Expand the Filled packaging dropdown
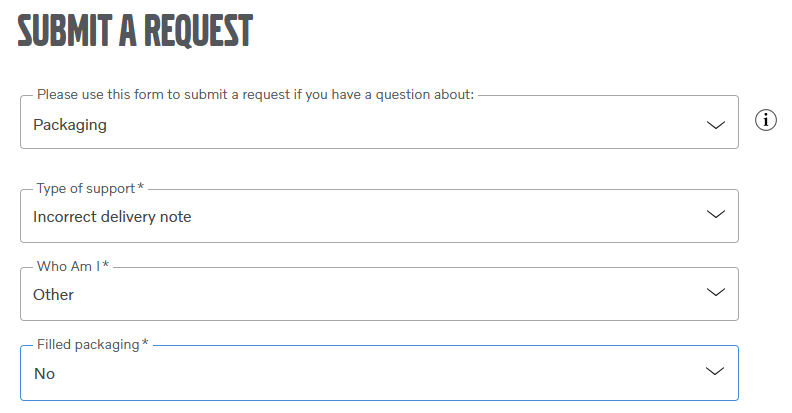The height and width of the screenshot is (413, 792). coord(379,373)
